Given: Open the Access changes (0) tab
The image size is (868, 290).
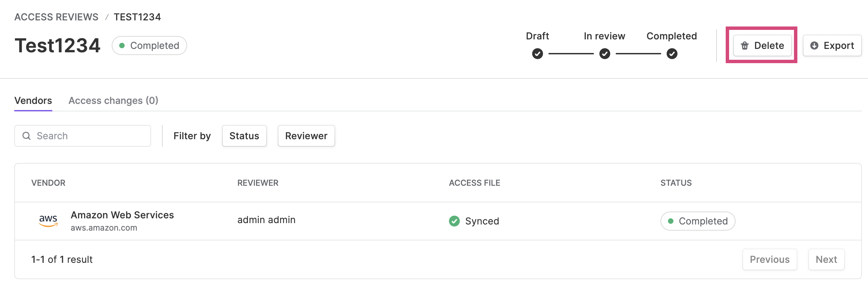Looking at the screenshot, I should [113, 101].
